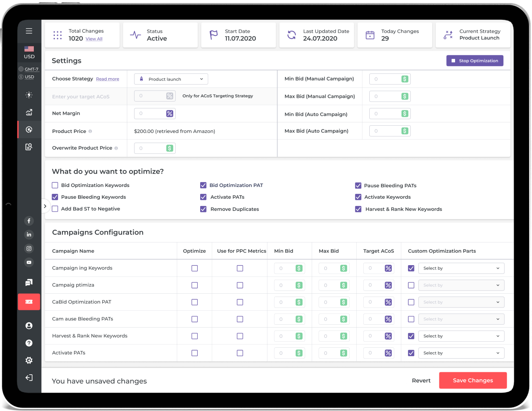The width and height of the screenshot is (532, 411).
Task: Select the USD flag marketplace item
Action: point(29,52)
